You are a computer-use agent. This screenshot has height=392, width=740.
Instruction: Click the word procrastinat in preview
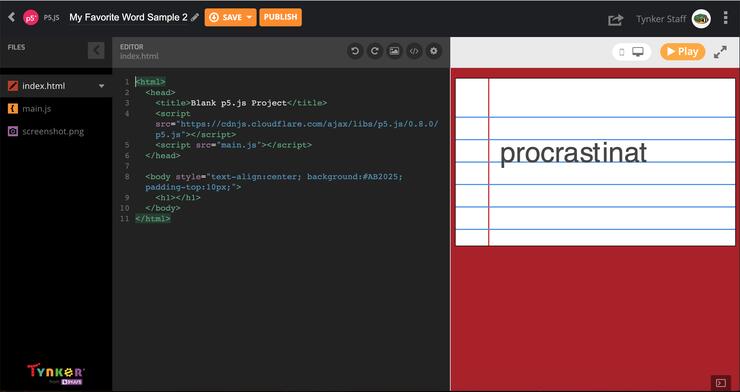tap(573, 153)
